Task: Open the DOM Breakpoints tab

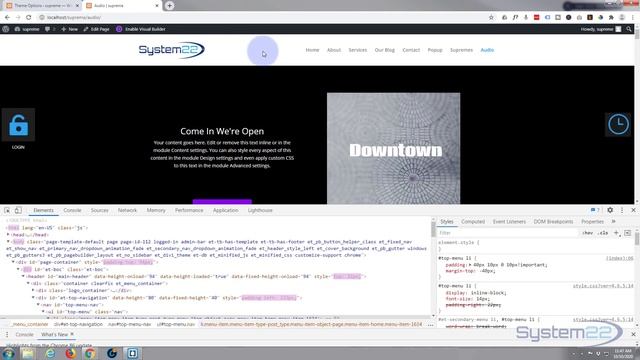Action: [x=553, y=222]
